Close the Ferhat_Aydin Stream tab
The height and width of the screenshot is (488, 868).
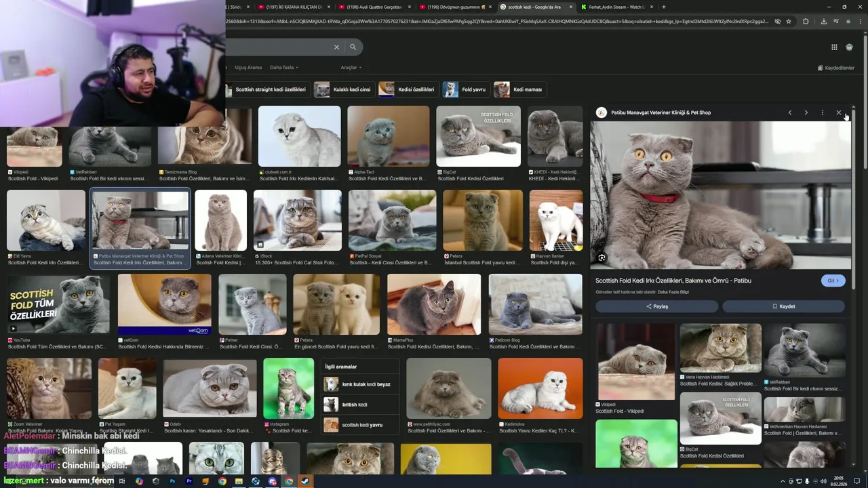point(652,7)
